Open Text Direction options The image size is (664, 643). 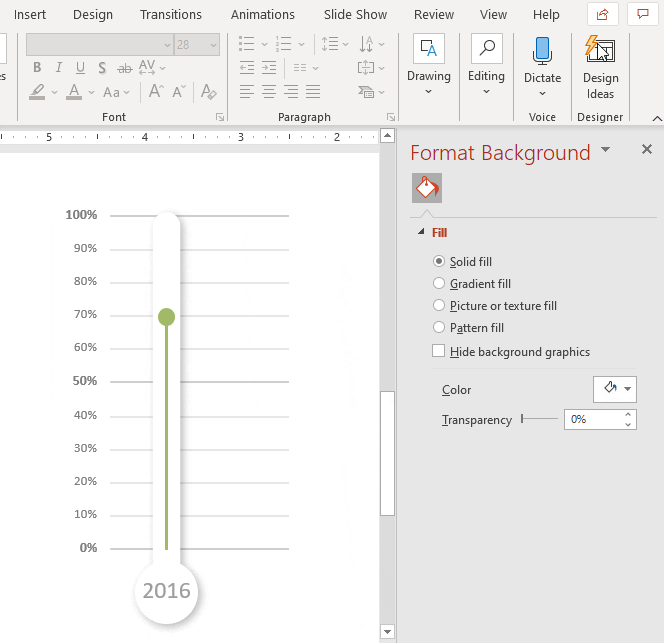(x=371, y=44)
